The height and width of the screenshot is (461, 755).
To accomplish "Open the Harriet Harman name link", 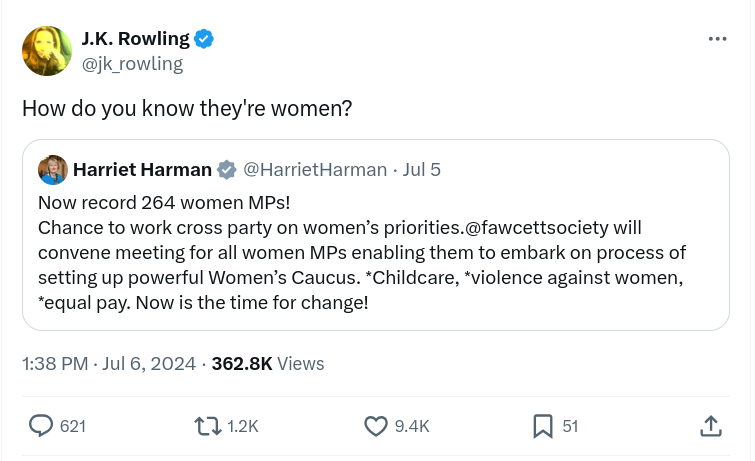I will [142, 169].
